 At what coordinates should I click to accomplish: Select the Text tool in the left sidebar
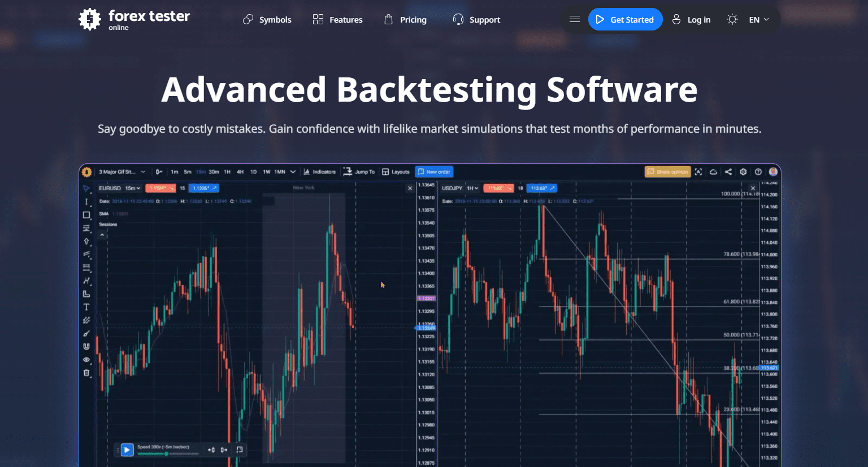(86, 307)
